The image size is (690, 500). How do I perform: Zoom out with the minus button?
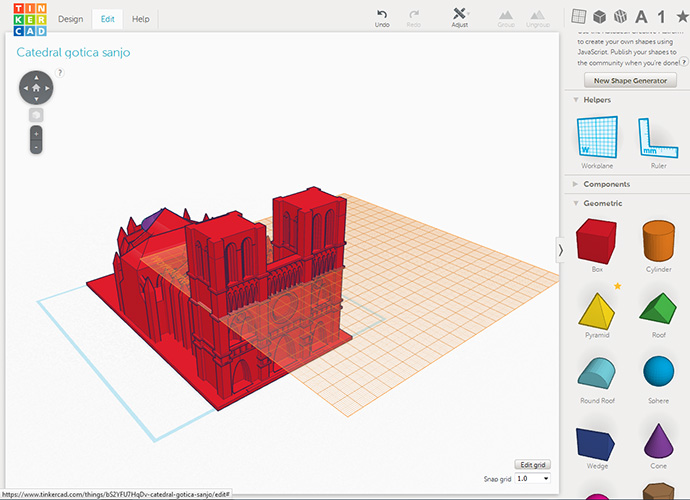36,147
